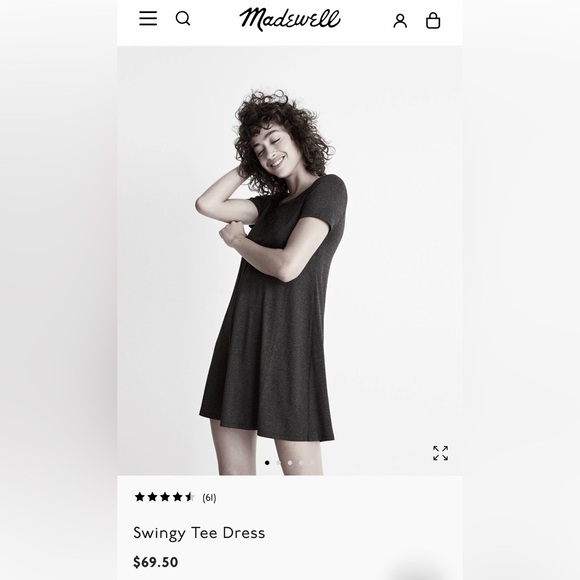The height and width of the screenshot is (580, 580).
Task: Select the second image carousel dot
Action: 279,462
